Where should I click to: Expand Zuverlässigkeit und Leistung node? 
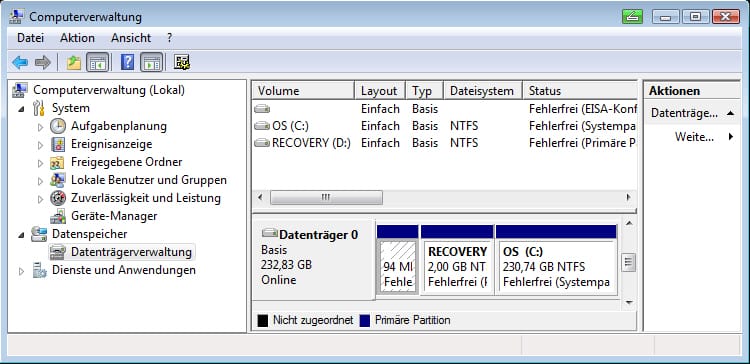40,199
